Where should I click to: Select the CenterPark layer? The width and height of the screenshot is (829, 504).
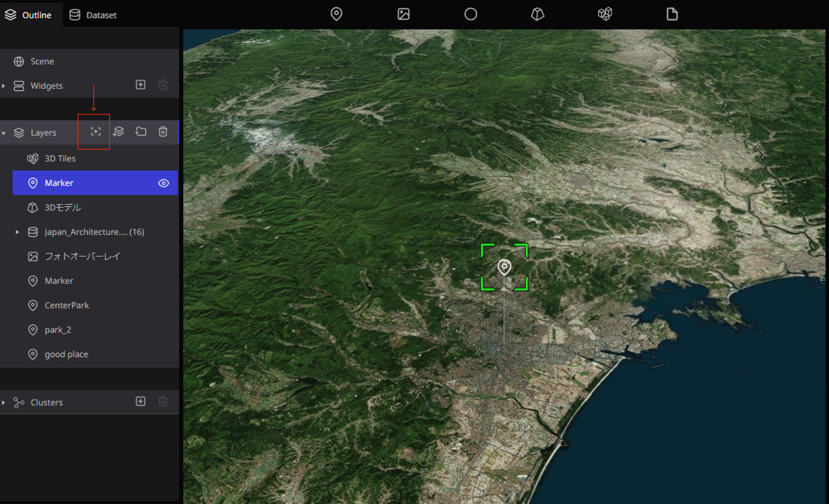pos(95,305)
